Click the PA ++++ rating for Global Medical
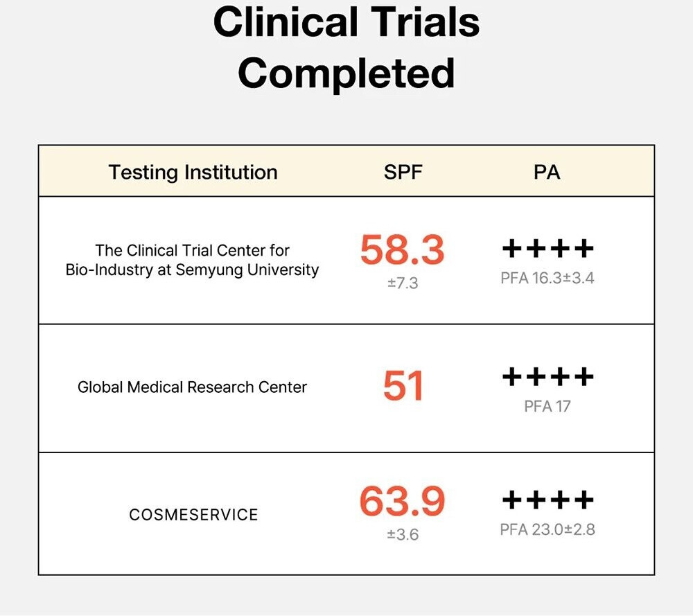The width and height of the screenshot is (693, 616). (547, 376)
